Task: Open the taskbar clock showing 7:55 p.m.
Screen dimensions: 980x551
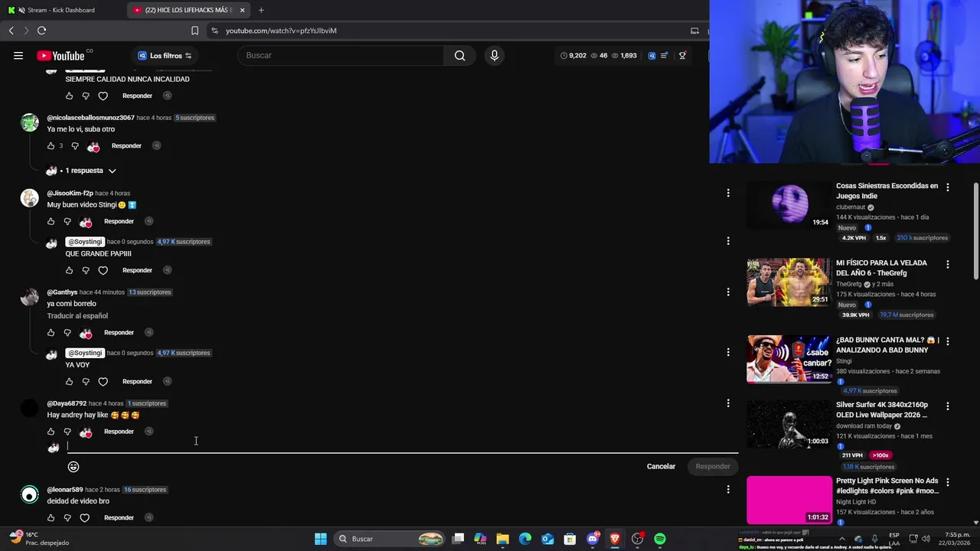Action: pyautogui.click(x=955, y=539)
